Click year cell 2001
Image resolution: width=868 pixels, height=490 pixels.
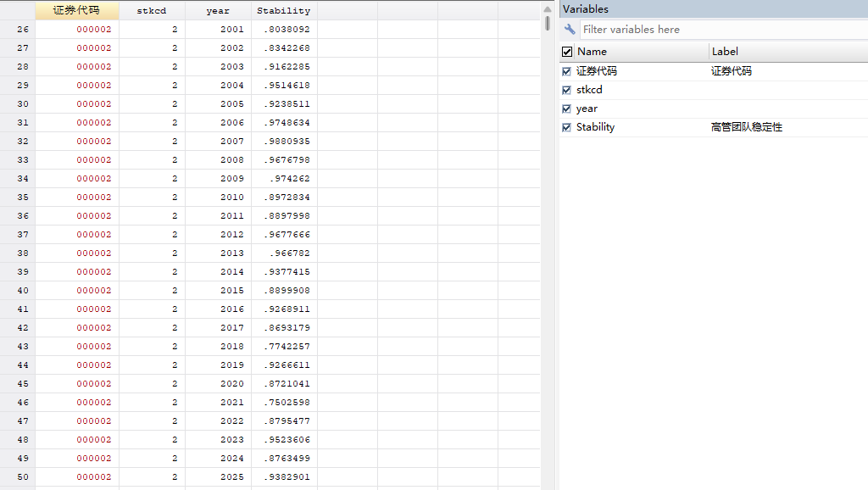coord(218,30)
